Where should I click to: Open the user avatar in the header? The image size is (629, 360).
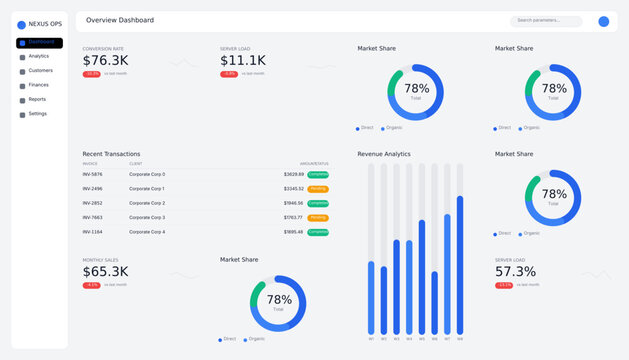pos(603,22)
